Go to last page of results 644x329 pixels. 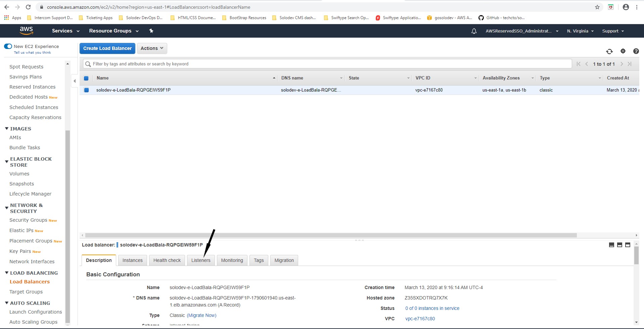630,64
